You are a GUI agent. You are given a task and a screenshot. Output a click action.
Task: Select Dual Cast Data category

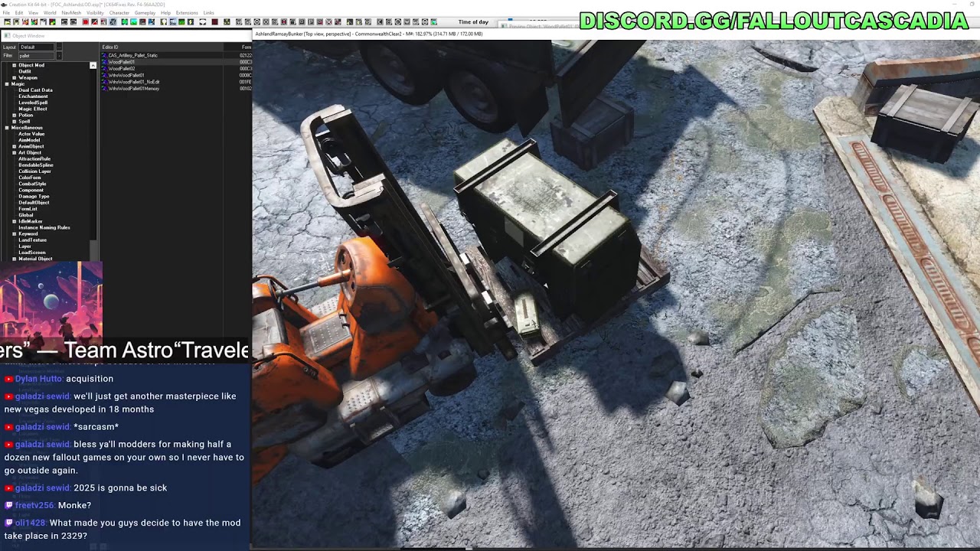coord(35,90)
